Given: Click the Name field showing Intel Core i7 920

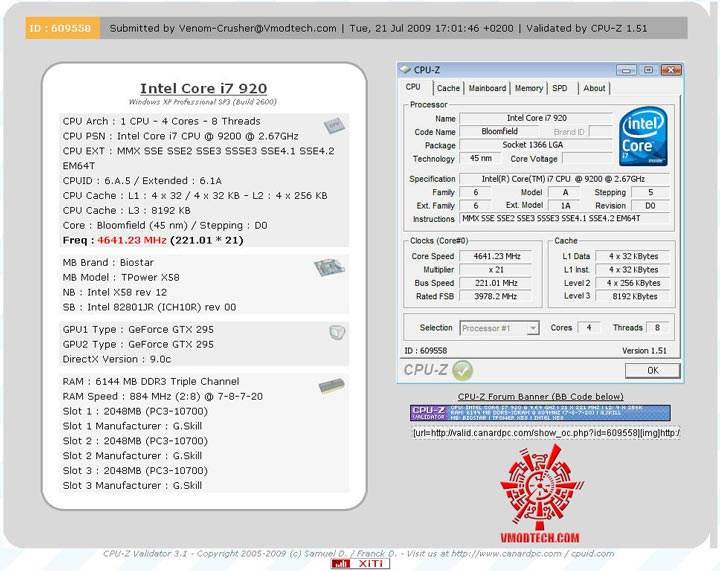Looking at the screenshot, I should 536,118.
